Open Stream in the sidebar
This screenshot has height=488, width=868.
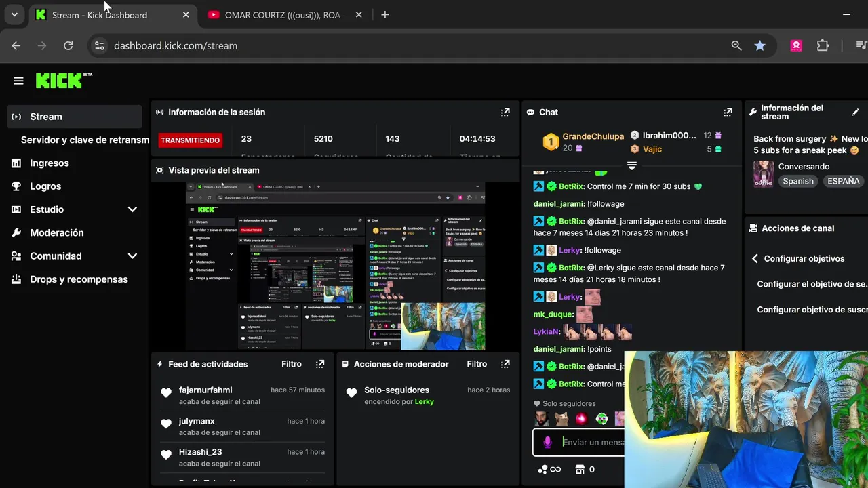(x=75, y=117)
